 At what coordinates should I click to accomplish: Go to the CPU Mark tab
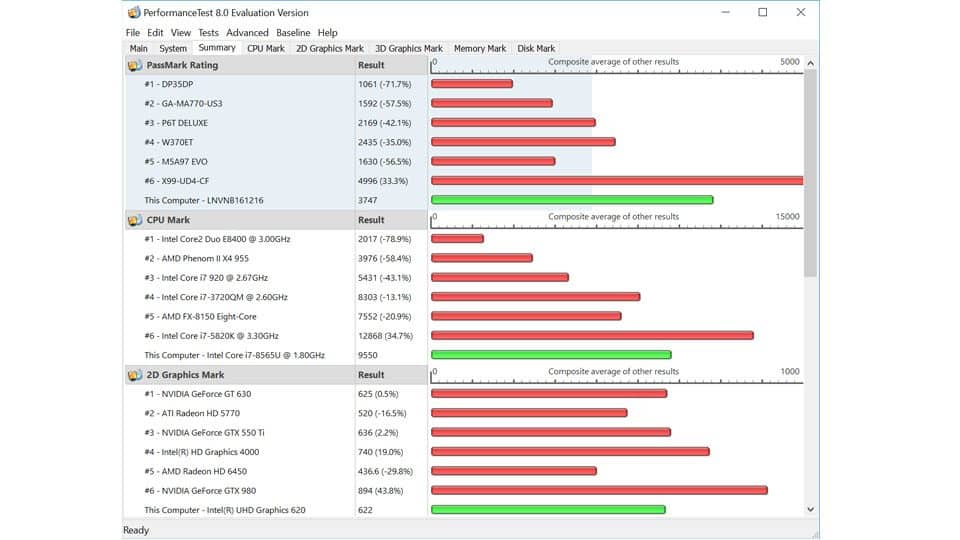(x=266, y=48)
